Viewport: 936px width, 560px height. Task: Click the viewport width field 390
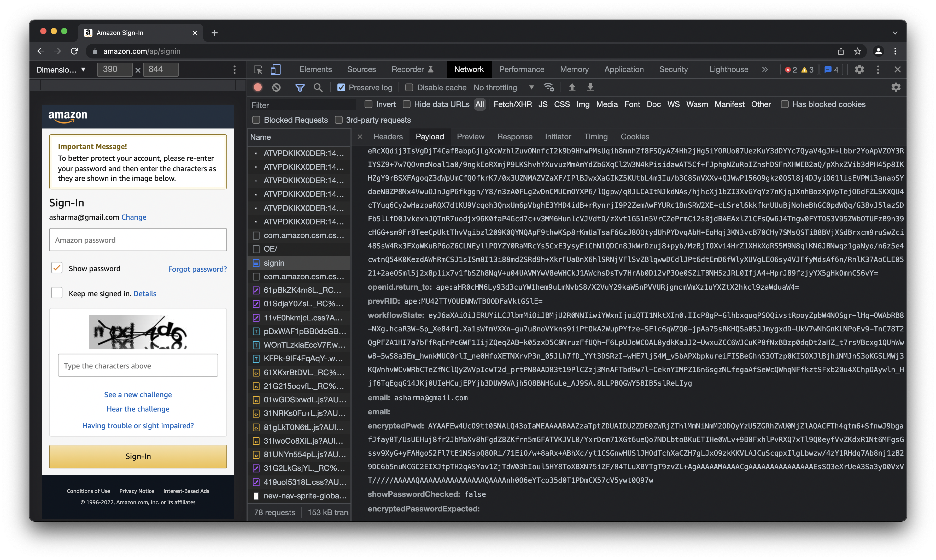(x=114, y=69)
